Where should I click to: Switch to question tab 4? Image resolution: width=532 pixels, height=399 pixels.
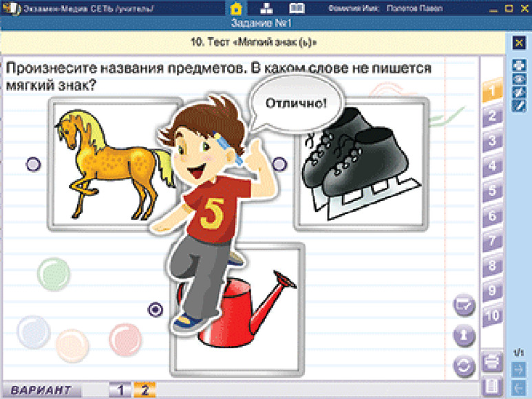[492, 166]
